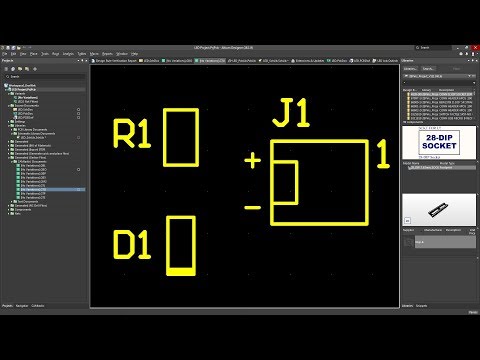
Task: Click the gear settings icon in Projects panel
Action: 35,69
